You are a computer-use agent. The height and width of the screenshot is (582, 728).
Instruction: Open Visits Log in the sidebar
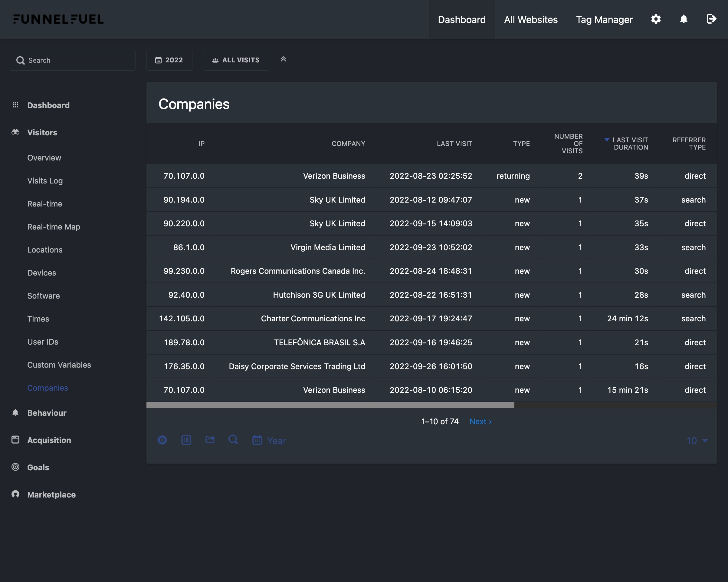(45, 181)
